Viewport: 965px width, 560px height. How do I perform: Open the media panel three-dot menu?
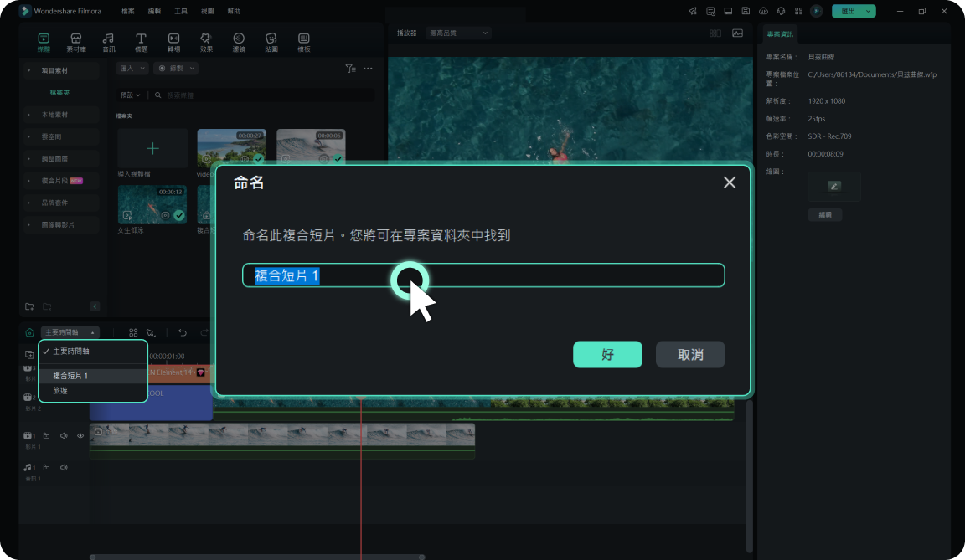coord(368,69)
